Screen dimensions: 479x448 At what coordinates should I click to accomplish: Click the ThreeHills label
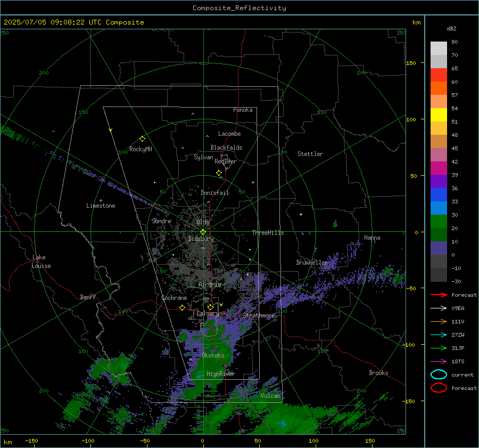[x=268, y=233]
